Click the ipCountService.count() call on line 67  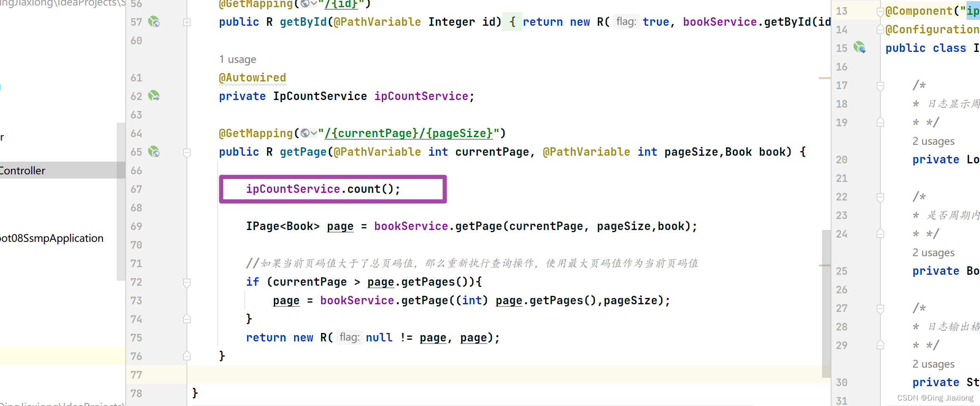(323, 189)
